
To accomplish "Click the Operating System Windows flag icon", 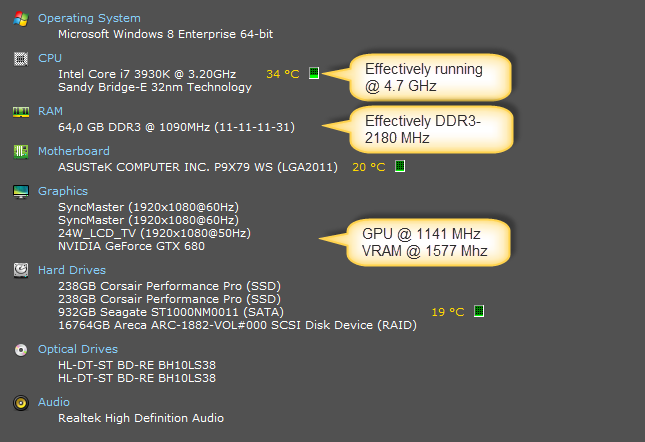I will tap(20, 19).
